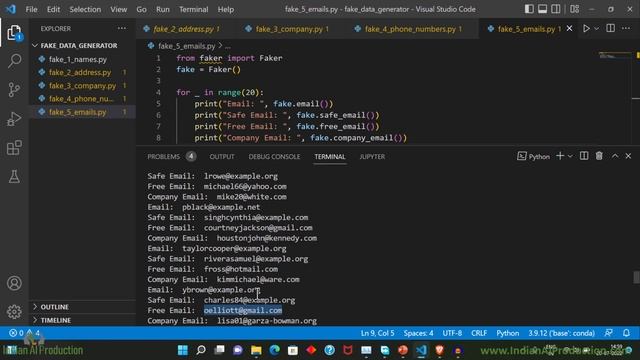Toggle the secondary sidebar layout icon
640x360 pixels.
click(556, 9)
